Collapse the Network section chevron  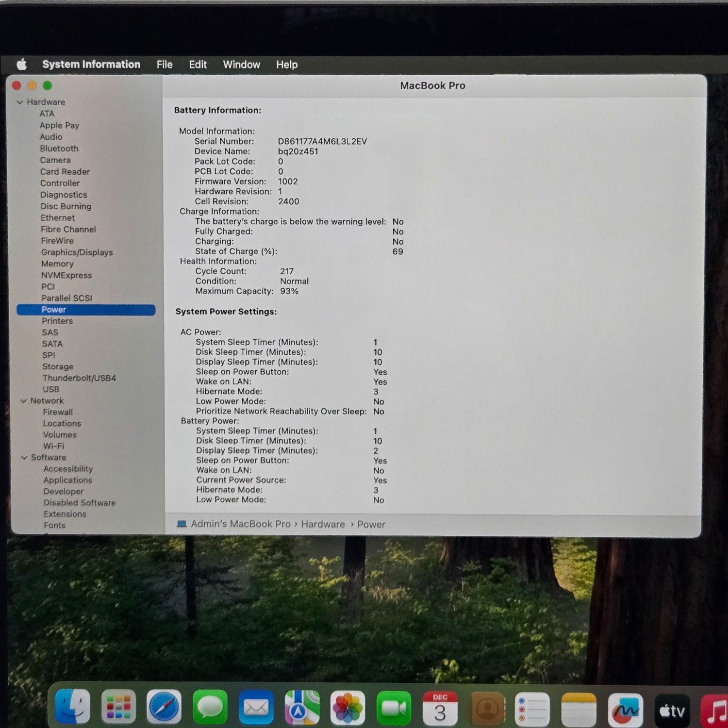point(23,401)
